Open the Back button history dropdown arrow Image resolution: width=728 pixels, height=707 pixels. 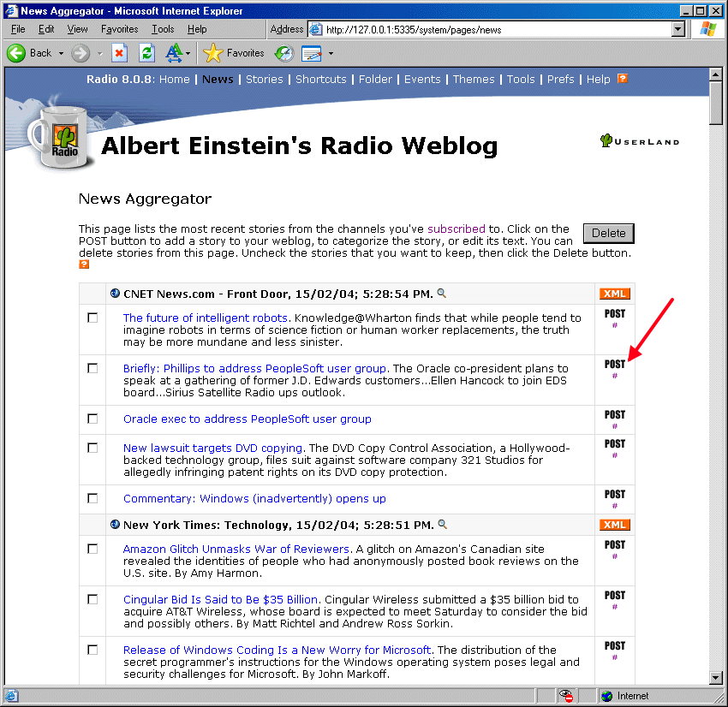click(x=61, y=53)
